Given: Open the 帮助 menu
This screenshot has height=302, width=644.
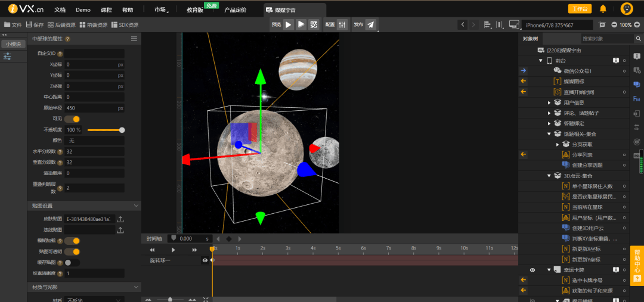Looking at the screenshot, I should coord(128,10).
